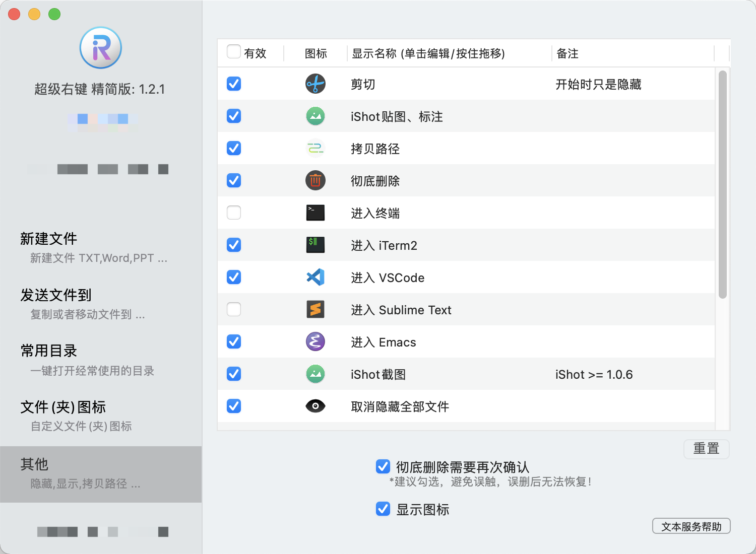Edit the 剪切 display name
This screenshot has width=756, height=554.
(x=363, y=84)
